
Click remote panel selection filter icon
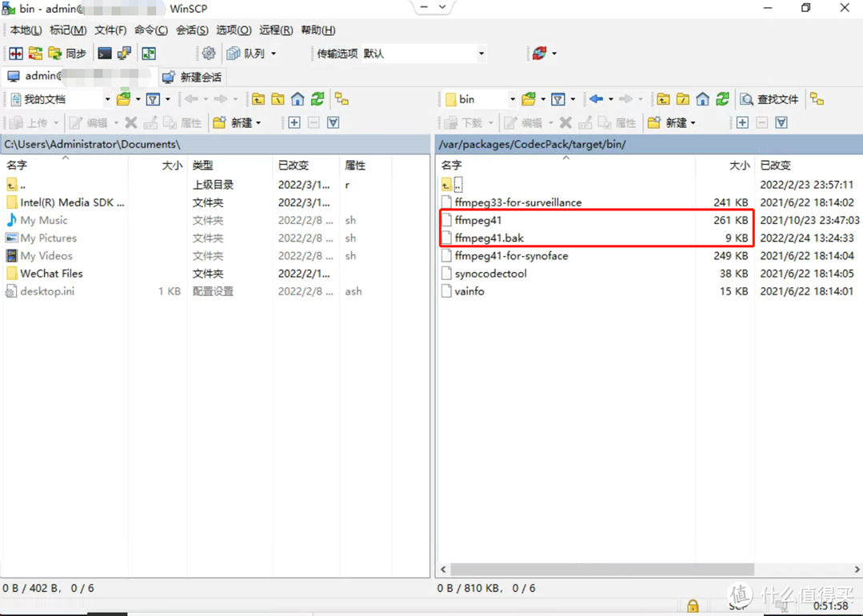[x=781, y=122]
